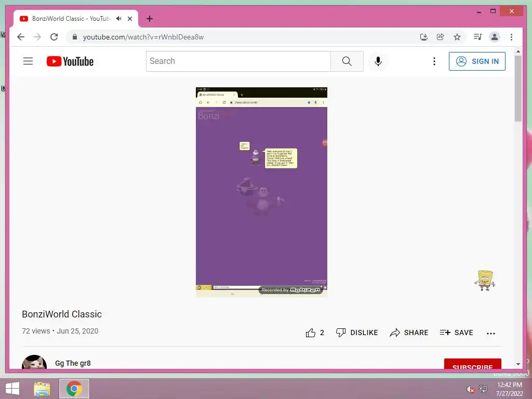
Task: Click the SHARE button
Action: (409, 333)
